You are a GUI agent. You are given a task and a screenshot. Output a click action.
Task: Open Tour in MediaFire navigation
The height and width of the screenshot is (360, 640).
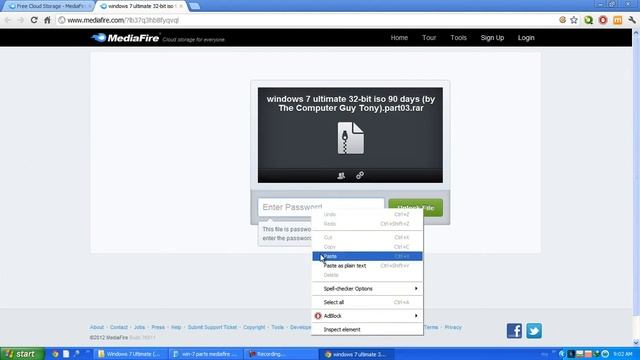point(429,38)
